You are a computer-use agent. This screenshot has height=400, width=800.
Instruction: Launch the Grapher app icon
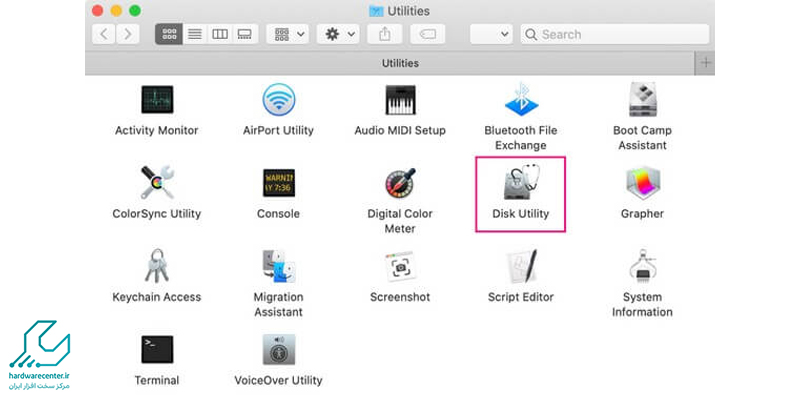point(642,183)
